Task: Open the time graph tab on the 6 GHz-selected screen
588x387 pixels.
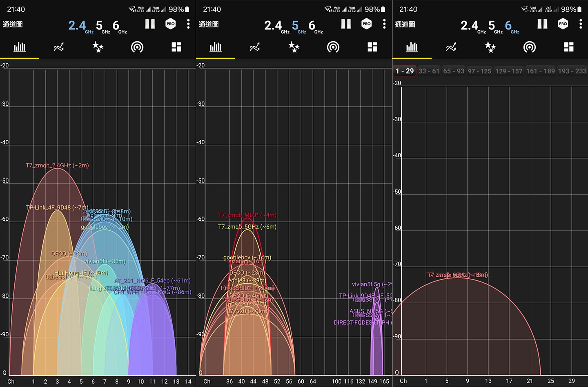Action: pos(451,47)
